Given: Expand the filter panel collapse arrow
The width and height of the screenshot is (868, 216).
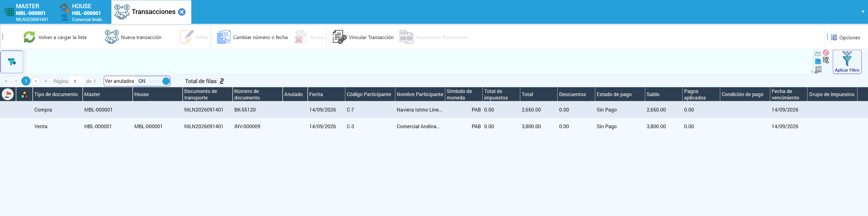Looking at the screenshot, I should [x=812, y=72].
